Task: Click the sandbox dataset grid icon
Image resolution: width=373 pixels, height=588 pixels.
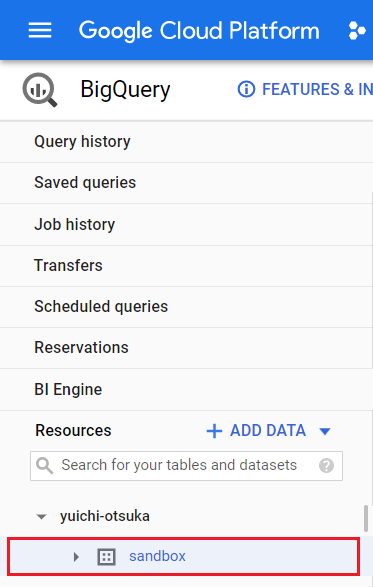Action: pos(106,556)
